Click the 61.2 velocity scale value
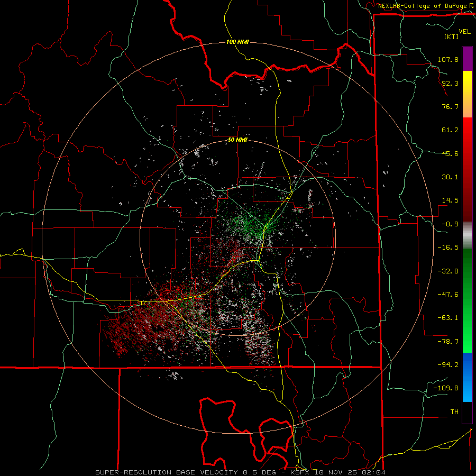The width and height of the screenshot is (476, 476). click(x=450, y=130)
